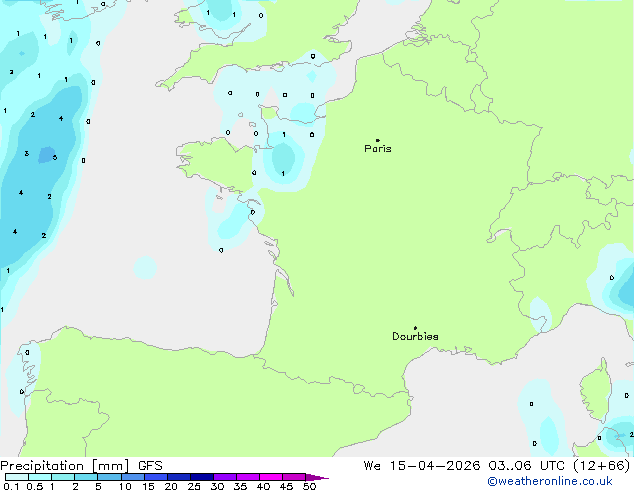Viewport: 634px width, 490px height.
Task: Select the magenta legend swatch between 40 and 45
Action: pos(271,477)
